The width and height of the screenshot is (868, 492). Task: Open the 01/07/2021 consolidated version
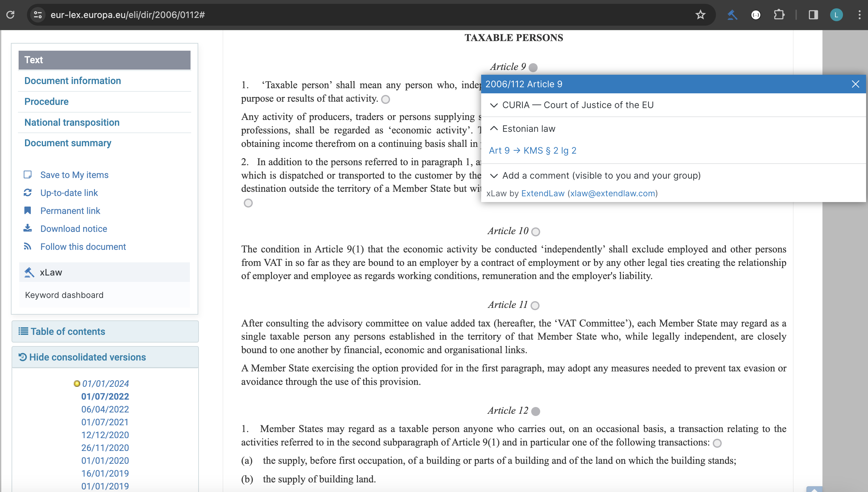coord(105,422)
